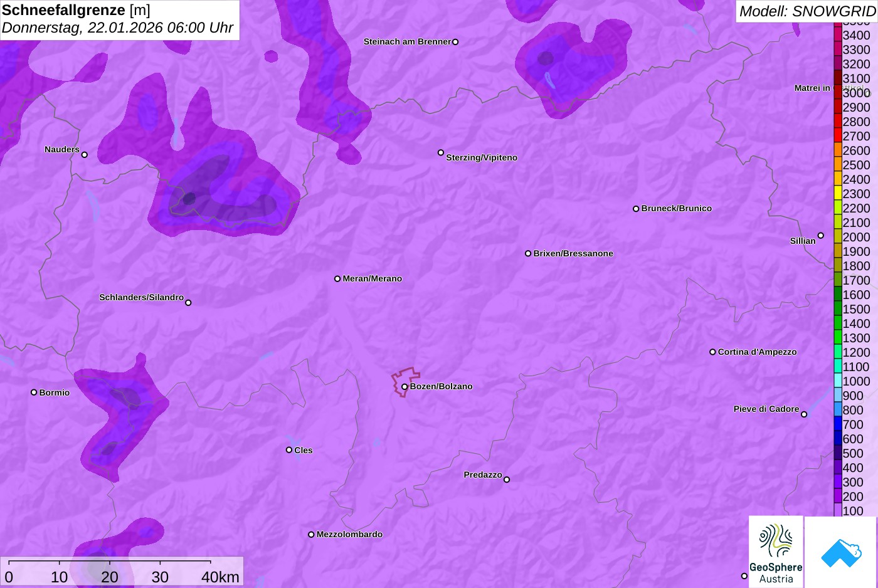This screenshot has width=878, height=588.
Task: Click the Bozen/Bolzano label text
Action: pos(442,386)
